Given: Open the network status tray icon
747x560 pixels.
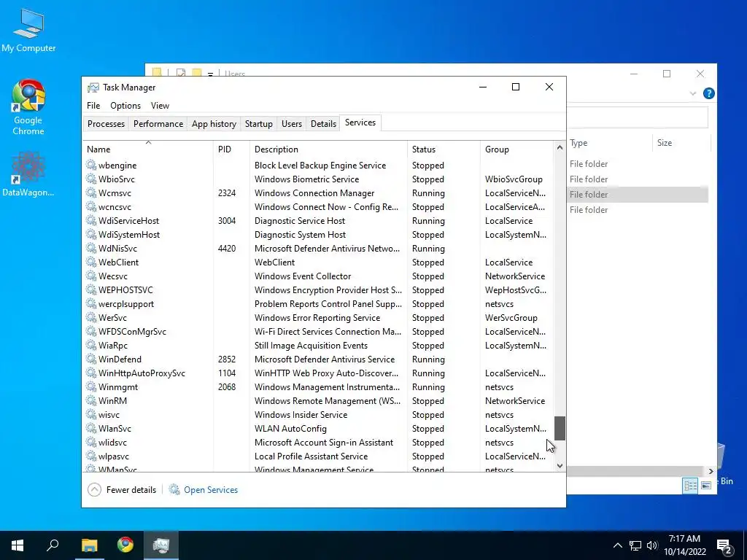Looking at the screenshot, I should [635, 545].
